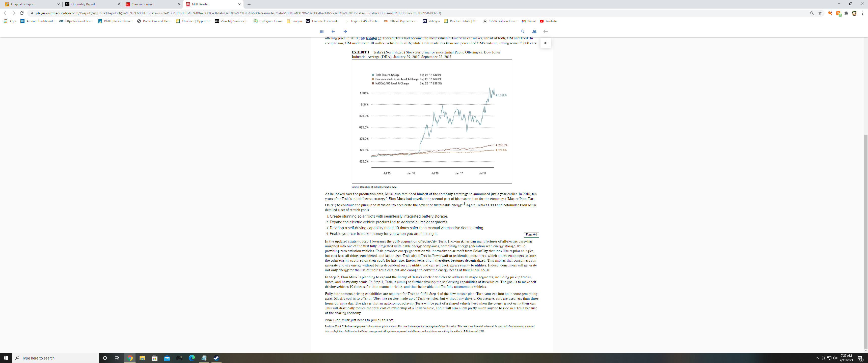Click the Windows taskbar search box
Image resolution: width=868 pixels, height=363 pixels.
click(56, 358)
